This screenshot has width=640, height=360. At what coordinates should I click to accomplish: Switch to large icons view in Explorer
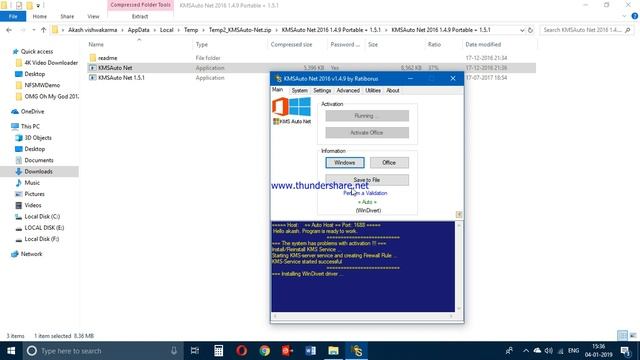633,336
